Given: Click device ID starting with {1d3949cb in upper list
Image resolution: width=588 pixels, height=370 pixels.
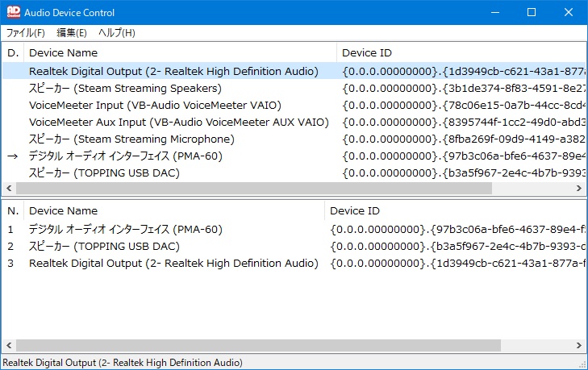Looking at the screenshot, I should coord(464,71).
